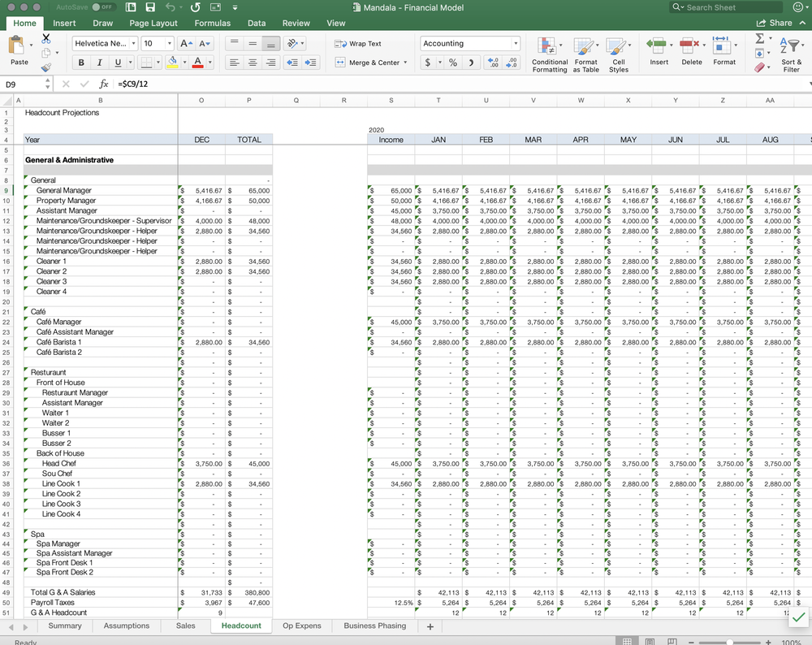The height and width of the screenshot is (645, 812).
Task: Expand the orientation options arrow
Action: click(x=302, y=44)
